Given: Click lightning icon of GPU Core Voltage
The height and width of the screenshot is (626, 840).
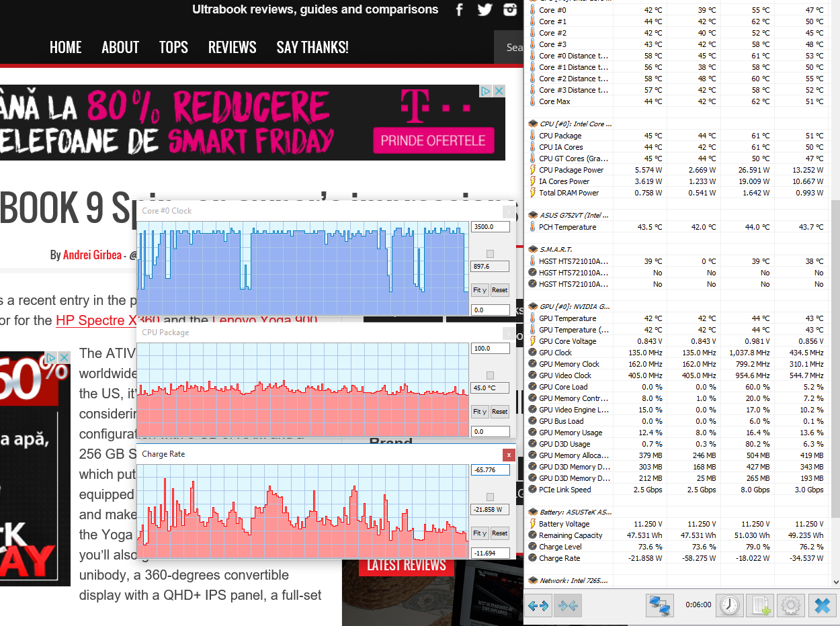Looking at the screenshot, I should tap(532, 341).
